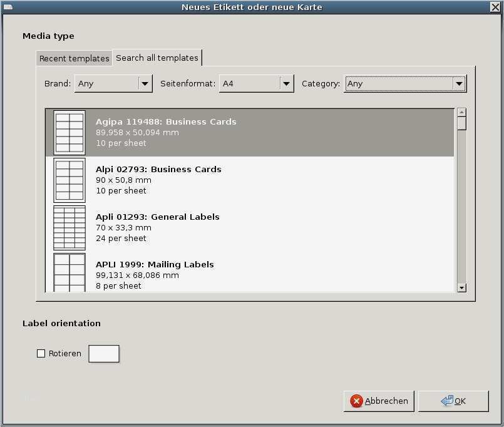Close the Neues Etikett dialog window
Screen dimensions: 504x427
coord(495,7)
